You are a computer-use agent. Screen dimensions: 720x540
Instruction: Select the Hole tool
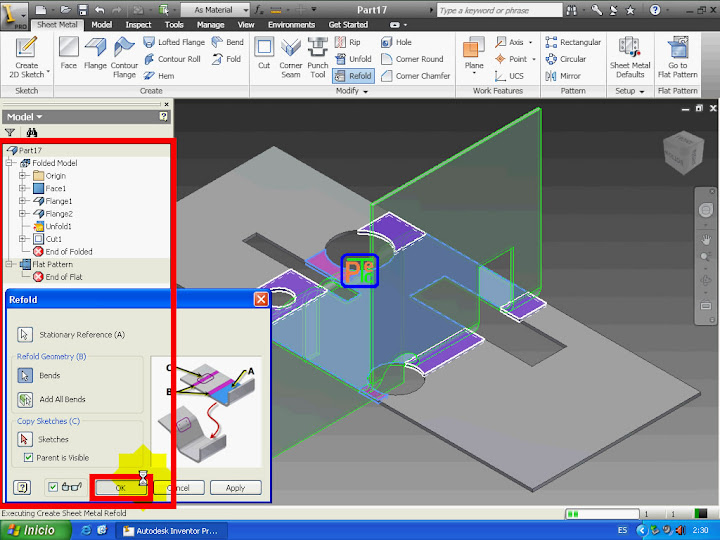pyautogui.click(x=396, y=42)
